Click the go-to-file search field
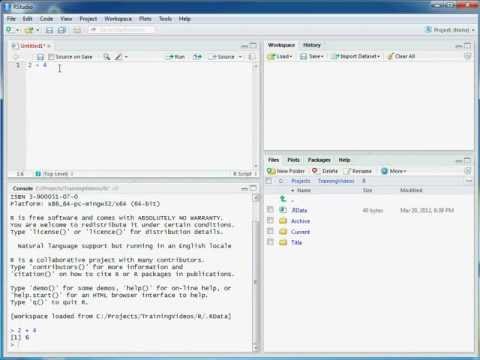Screen dimensions: 480x360 (x=122, y=30)
